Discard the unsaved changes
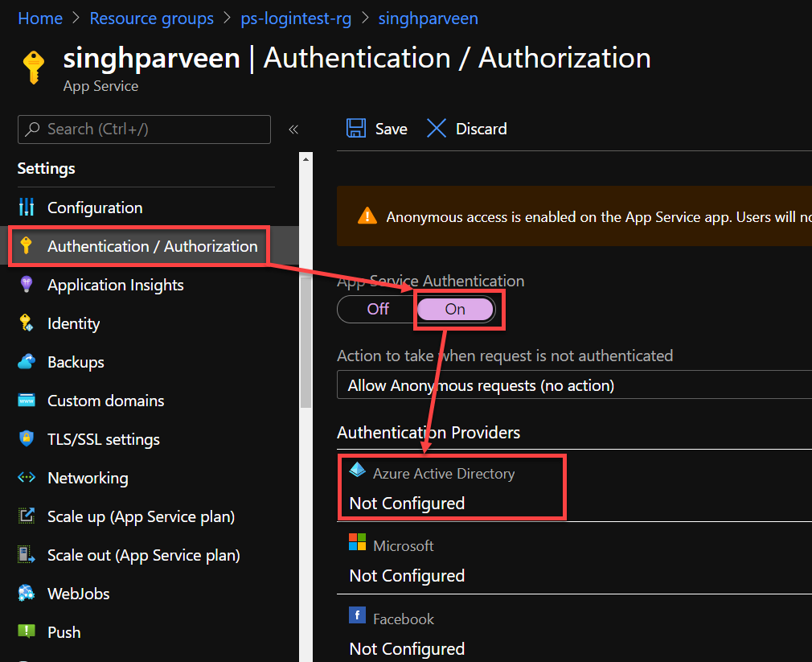812x662 pixels. tap(467, 129)
